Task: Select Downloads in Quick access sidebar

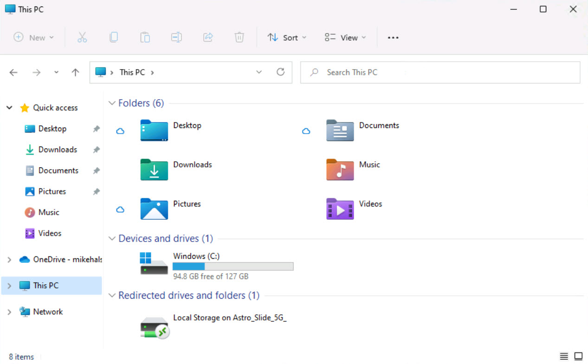Action: 58,150
